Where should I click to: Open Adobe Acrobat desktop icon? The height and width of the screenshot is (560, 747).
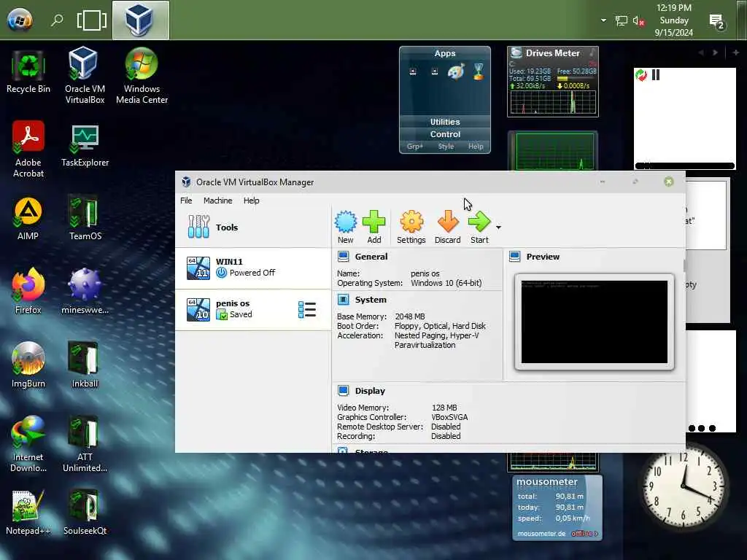pos(28,149)
